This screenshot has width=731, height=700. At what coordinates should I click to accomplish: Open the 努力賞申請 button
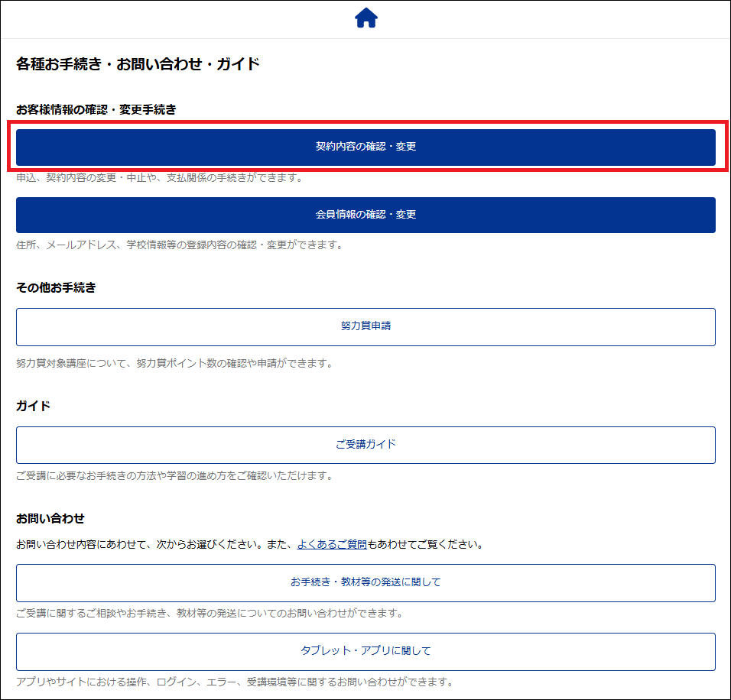tap(365, 326)
